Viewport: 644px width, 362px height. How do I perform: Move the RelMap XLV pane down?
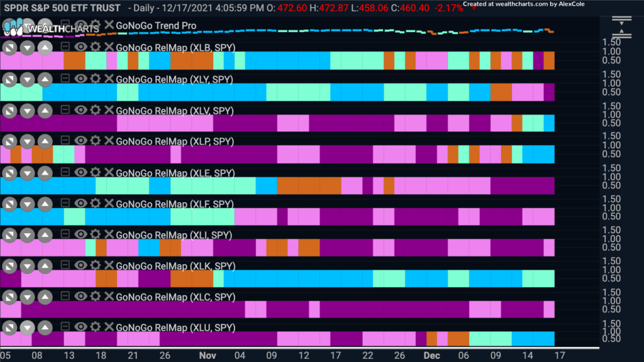27,111
